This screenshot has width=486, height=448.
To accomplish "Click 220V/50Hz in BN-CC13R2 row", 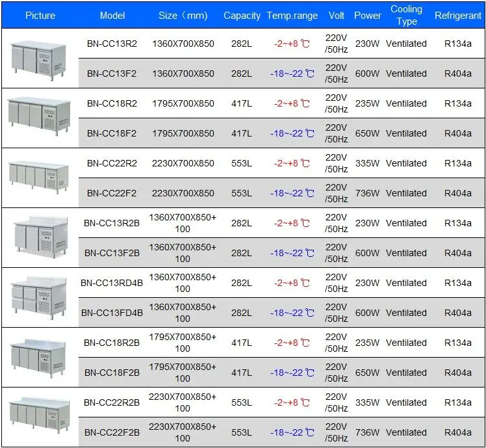I will click(337, 44).
